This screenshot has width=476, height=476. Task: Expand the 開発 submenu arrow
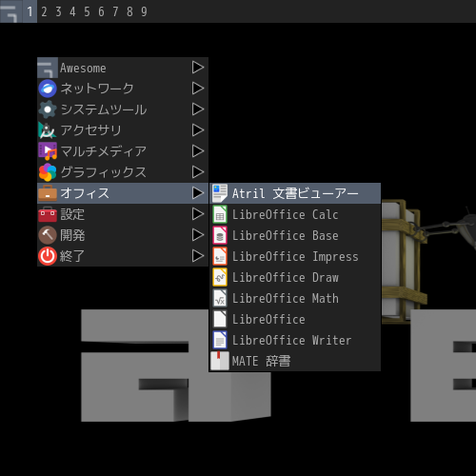(198, 235)
